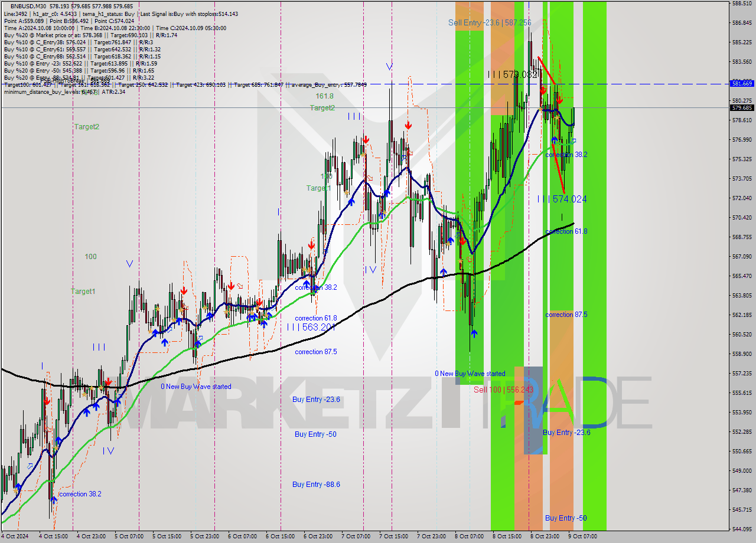The height and width of the screenshot is (543, 756).
Task: Click the '7 Oct 23:00' time axis label
Action: click(x=432, y=537)
